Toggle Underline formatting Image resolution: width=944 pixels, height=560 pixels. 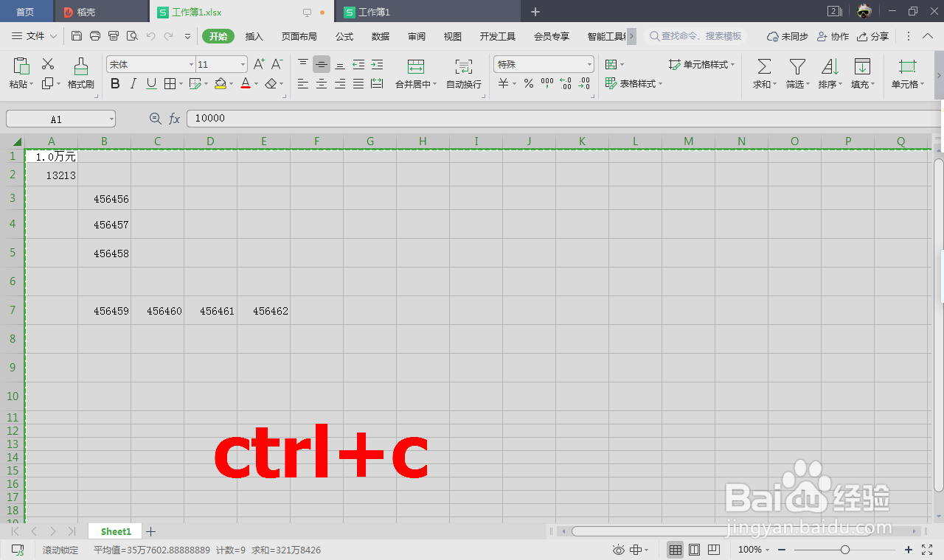click(151, 84)
